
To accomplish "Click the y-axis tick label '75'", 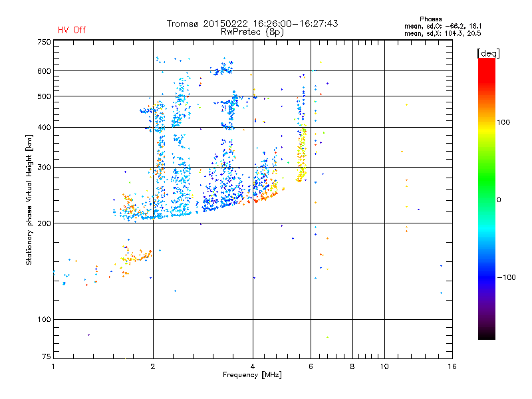I will coord(47,356).
